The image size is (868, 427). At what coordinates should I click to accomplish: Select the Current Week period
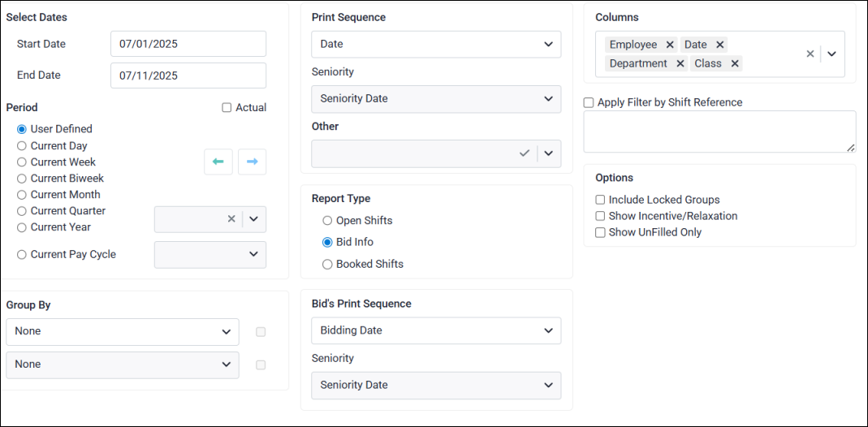tap(22, 162)
